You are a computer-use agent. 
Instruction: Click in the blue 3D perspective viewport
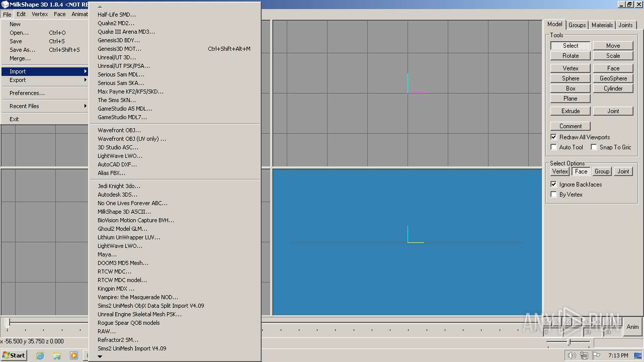tap(407, 242)
